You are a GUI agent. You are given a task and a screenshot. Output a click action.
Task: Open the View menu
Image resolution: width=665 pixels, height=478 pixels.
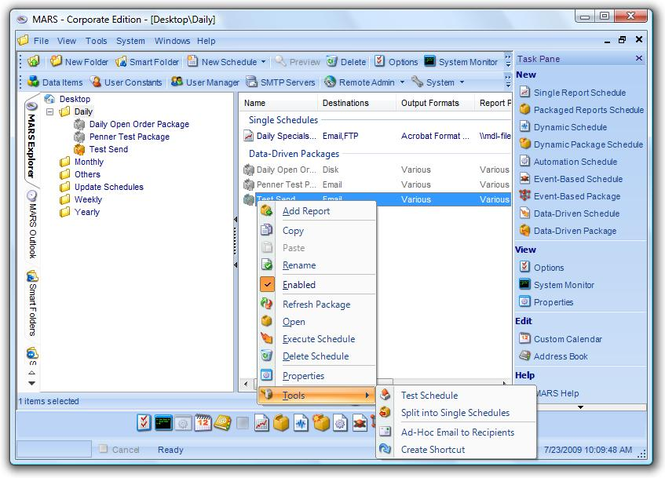pos(67,41)
